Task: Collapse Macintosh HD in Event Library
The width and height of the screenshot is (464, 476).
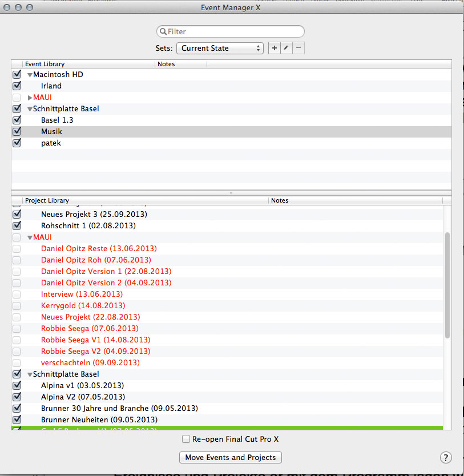Action: (x=30, y=75)
